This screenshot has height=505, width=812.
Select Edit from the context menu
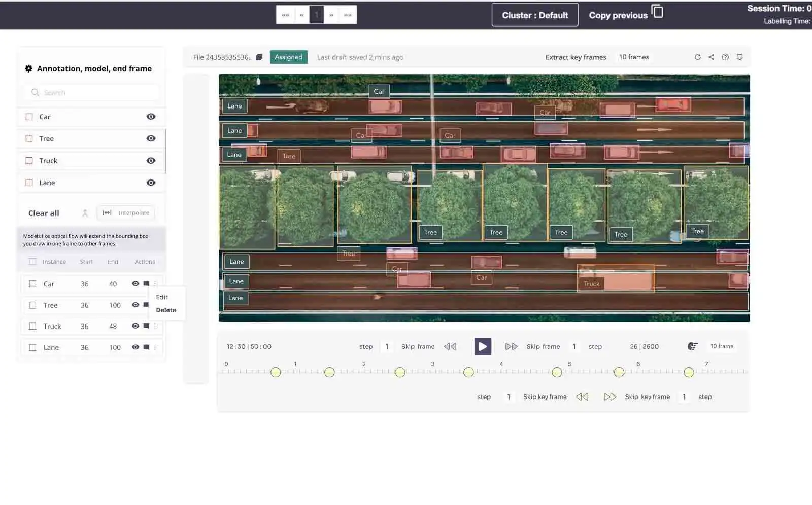point(161,297)
